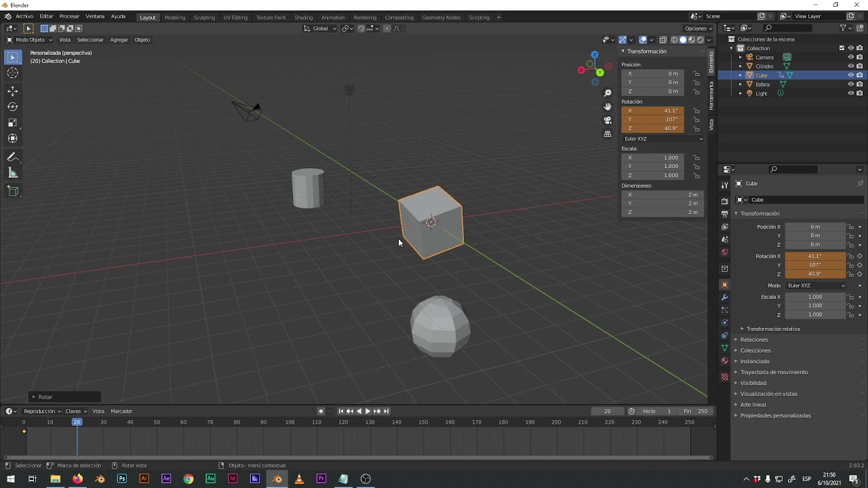868x488 pixels.
Task: Select the Scale tool
Action: click(x=13, y=123)
